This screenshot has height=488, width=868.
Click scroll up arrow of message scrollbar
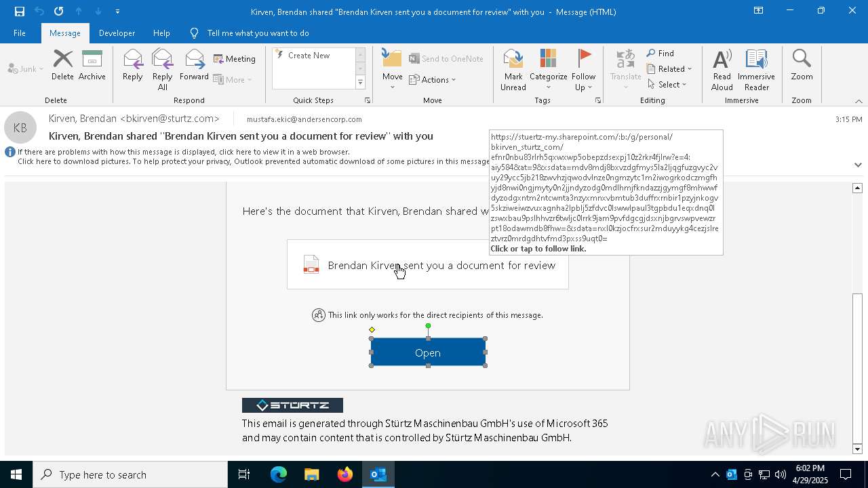857,188
